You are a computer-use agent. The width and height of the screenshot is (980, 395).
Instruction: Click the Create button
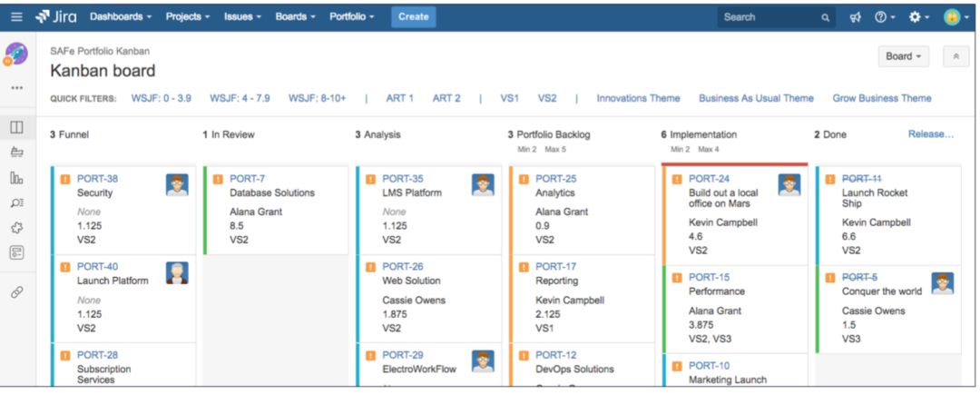(413, 16)
